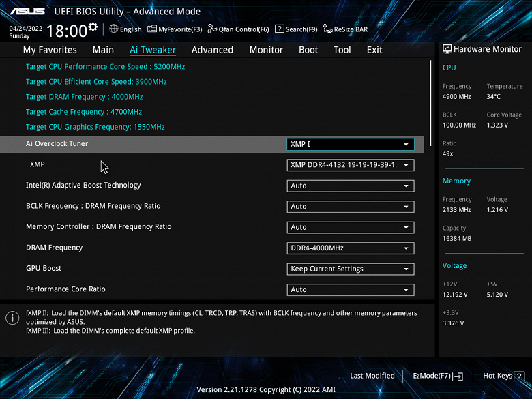Click the 49x ratio value
This screenshot has height=399, width=532.
[x=448, y=153]
